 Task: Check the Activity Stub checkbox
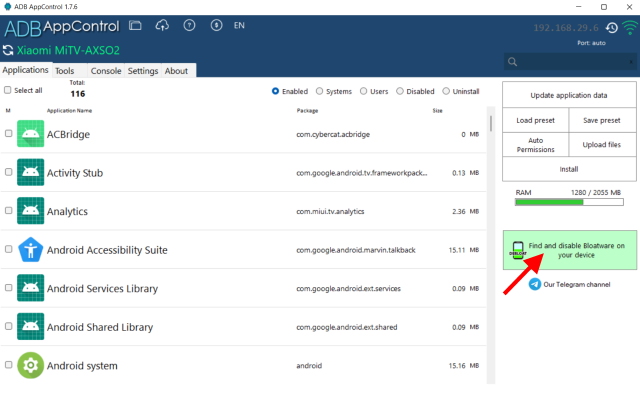tap(8, 172)
